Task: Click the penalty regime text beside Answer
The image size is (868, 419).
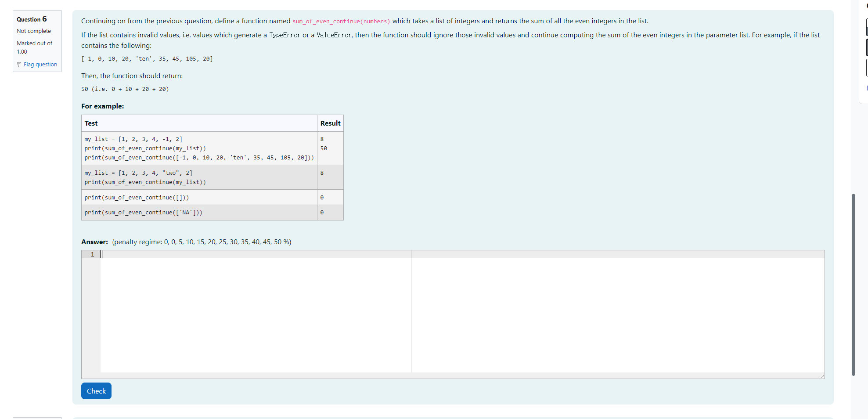Action: click(202, 242)
